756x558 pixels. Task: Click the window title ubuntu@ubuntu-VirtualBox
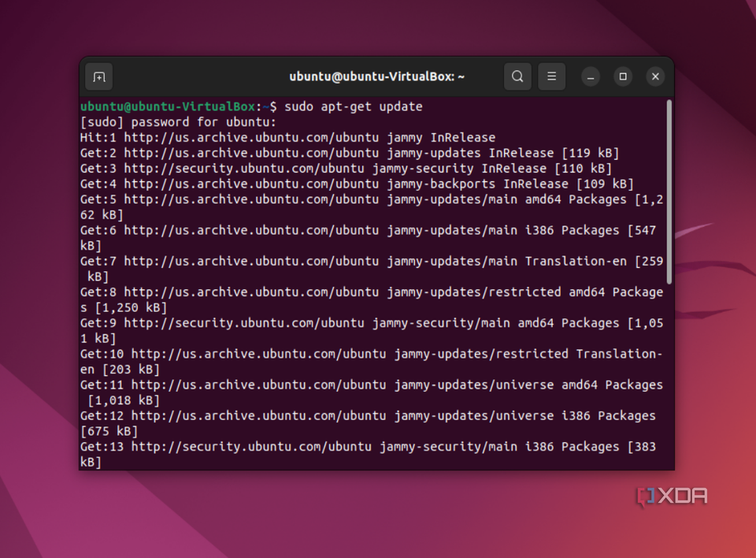click(x=376, y=76)
